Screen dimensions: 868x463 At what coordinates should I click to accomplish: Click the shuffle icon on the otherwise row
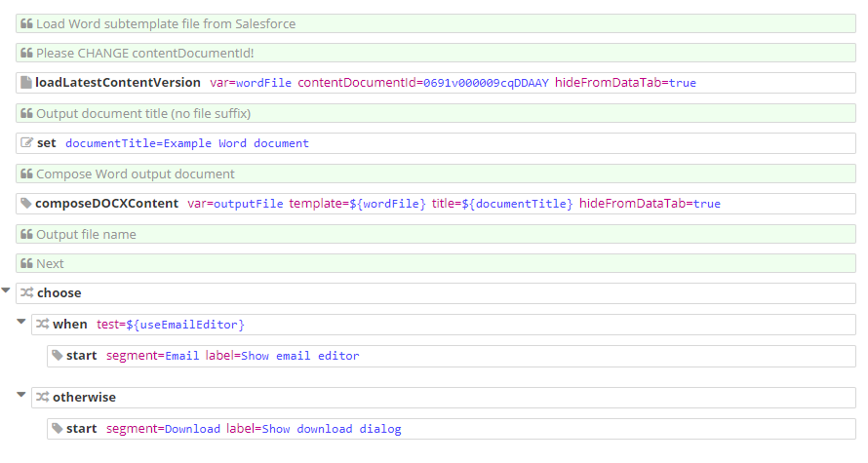(43, 398)
